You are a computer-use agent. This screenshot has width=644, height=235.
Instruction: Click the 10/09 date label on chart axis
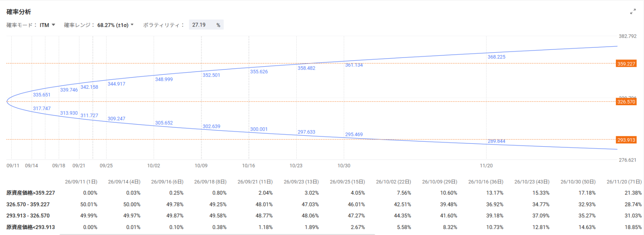point(201,166)
